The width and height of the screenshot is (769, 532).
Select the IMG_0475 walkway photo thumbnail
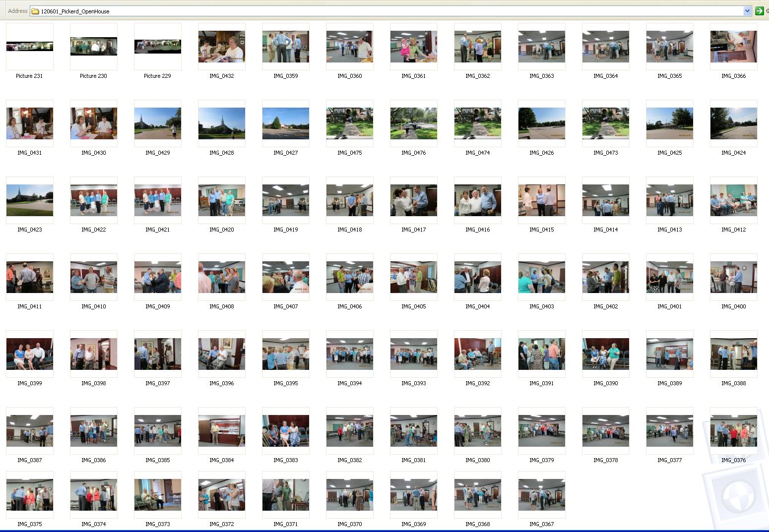click(x=350, y=123)
